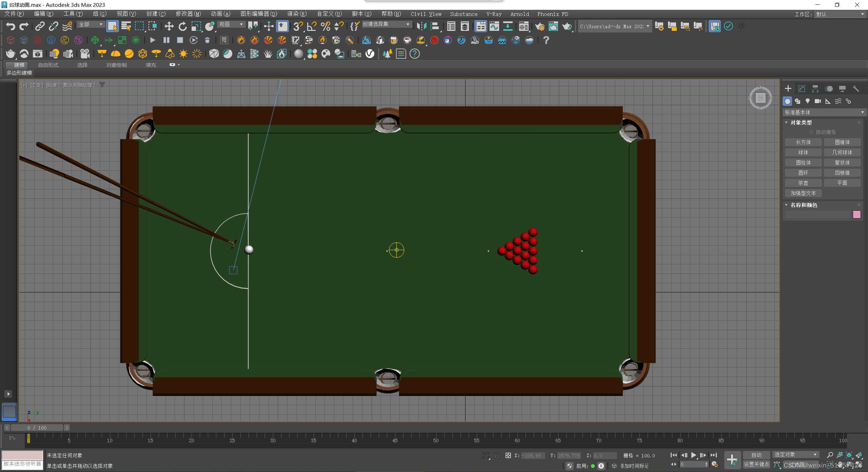Toggle 自动 auto key mode
The image size is (868, 472).
pyautogui.click(x=756, y=455)
